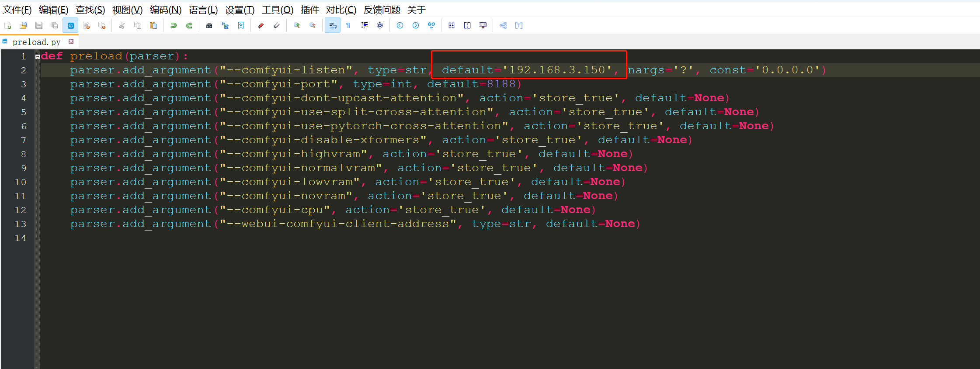Zoom in with magnifier plus icon
Image resolution: width=980 pixels, height=369 pixels.
(x=297, y=25)
